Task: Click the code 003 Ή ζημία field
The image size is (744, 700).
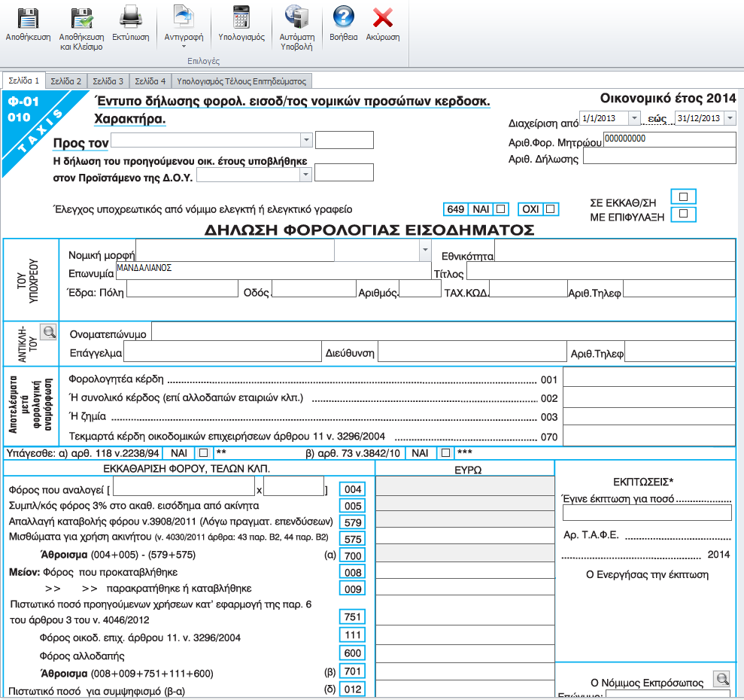Action: pos(649,416)
